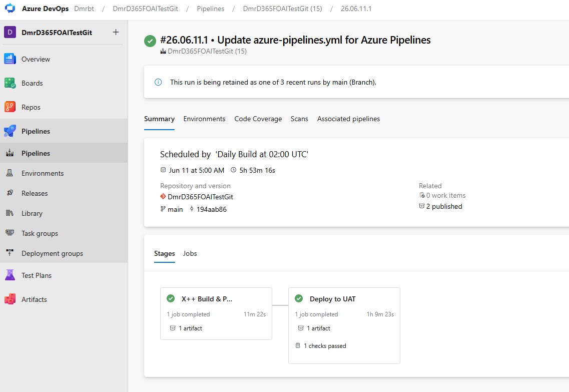Click the Pipelines rocket icon
This screenshot has height=392, width=569.
pyautogui.click(x=10, y=131)
